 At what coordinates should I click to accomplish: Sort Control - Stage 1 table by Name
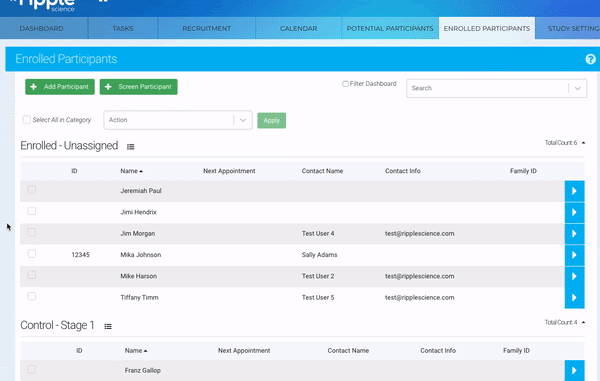135,350
